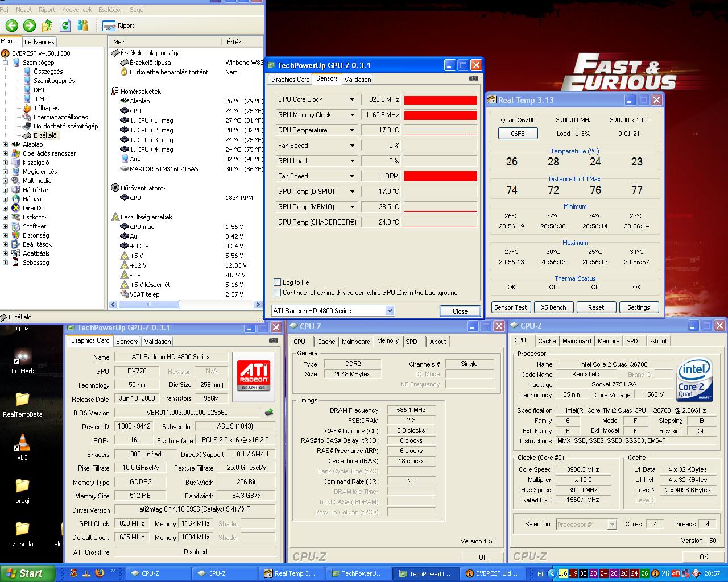728x582 pixels.
Task: Open the SPD tab in CPU-Z Memory window
Action: (411, 342)
